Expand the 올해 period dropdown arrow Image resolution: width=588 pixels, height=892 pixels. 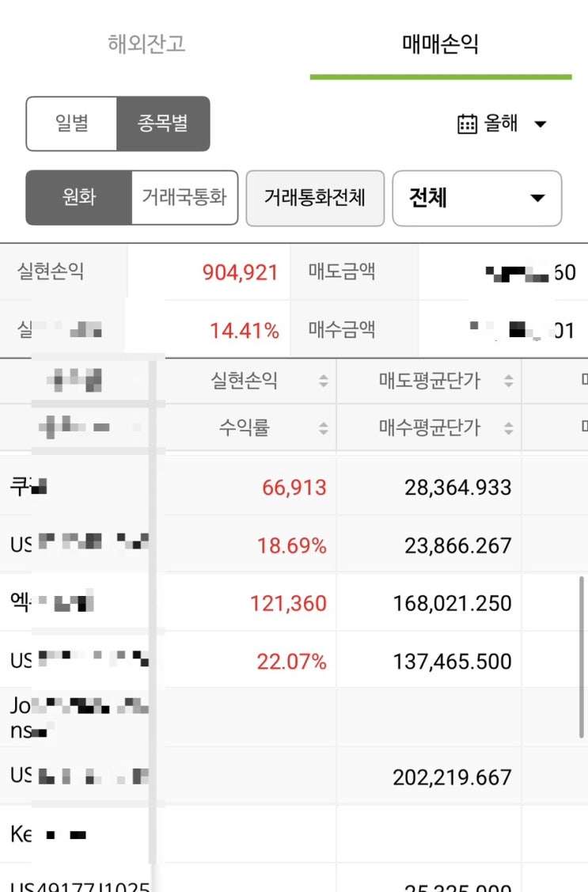pos(541,124)
